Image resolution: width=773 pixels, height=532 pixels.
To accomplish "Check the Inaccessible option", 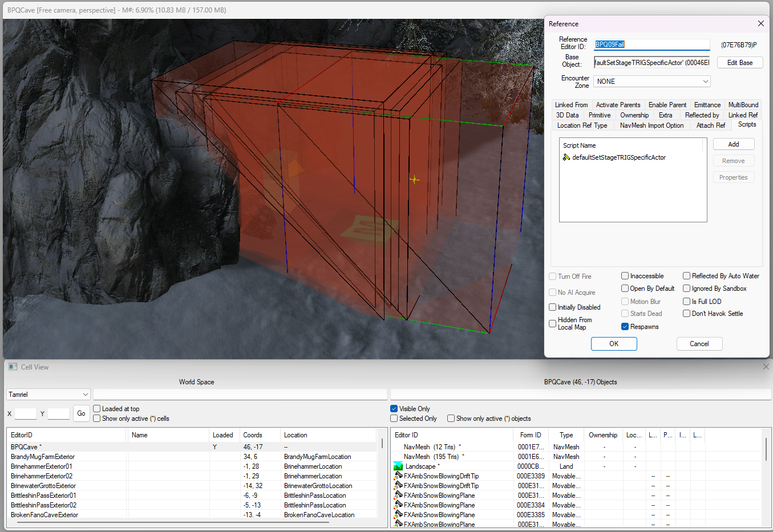I will pyautogui.click(x=625, y=276).
